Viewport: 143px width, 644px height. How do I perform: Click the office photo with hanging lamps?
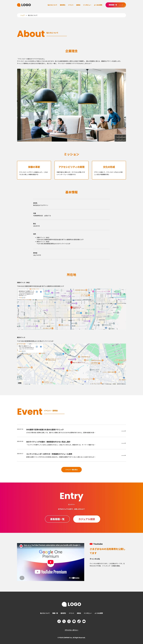click(71, 105)
